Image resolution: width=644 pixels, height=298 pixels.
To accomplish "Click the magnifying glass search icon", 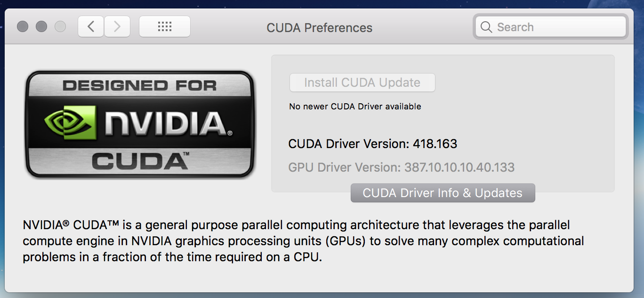I will 486,27.
